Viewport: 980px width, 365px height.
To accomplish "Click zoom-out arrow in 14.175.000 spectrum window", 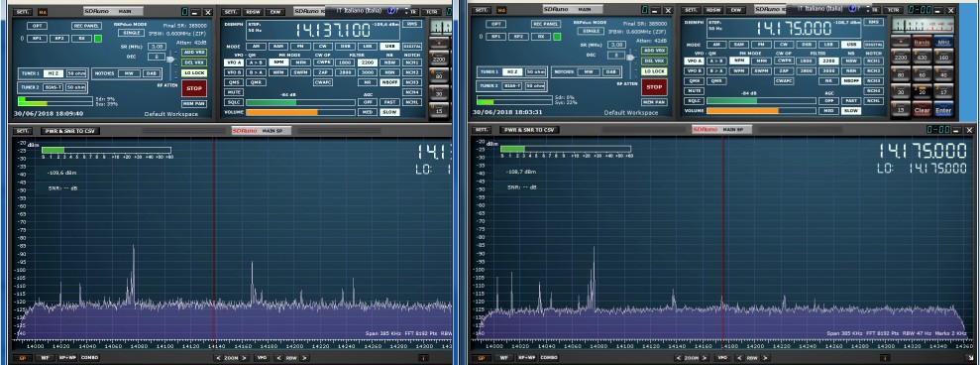I will 678,357.
